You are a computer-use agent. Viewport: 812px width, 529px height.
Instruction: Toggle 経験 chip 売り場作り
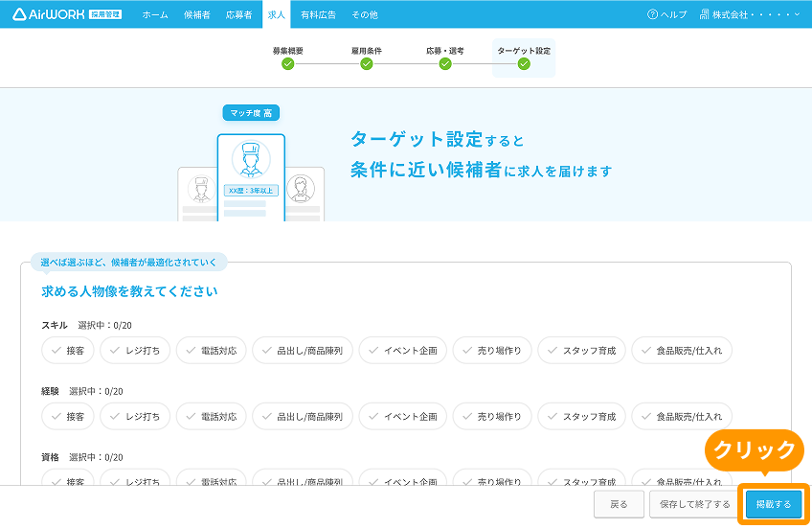tap(492, 416)
